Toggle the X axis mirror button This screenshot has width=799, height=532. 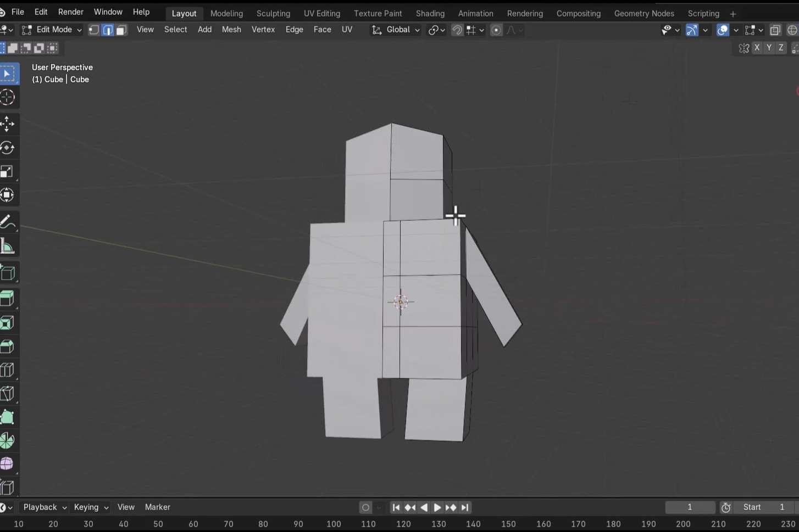[757, 48]
